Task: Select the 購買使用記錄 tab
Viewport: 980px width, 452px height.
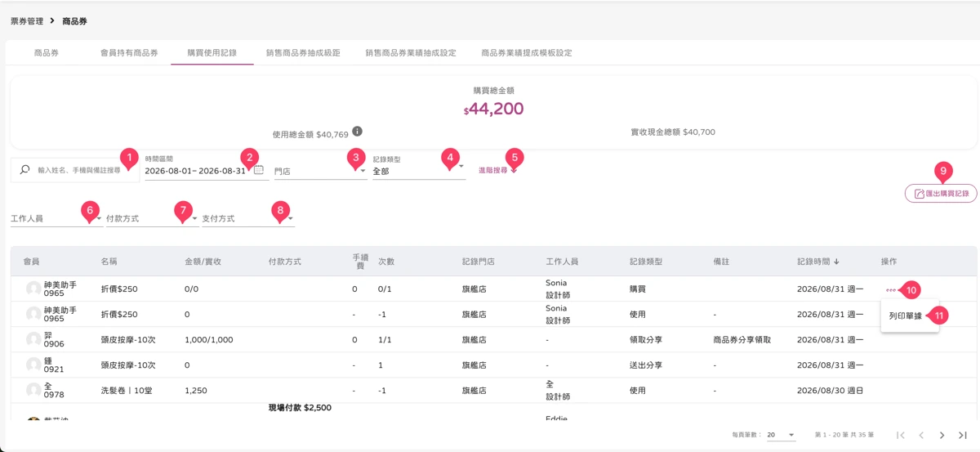Action: point(212,52)
